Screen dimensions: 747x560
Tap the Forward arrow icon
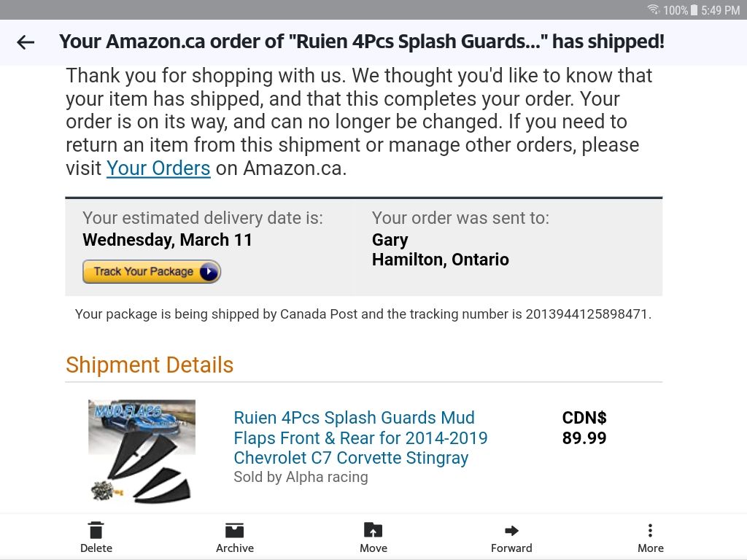pos(511,531)
